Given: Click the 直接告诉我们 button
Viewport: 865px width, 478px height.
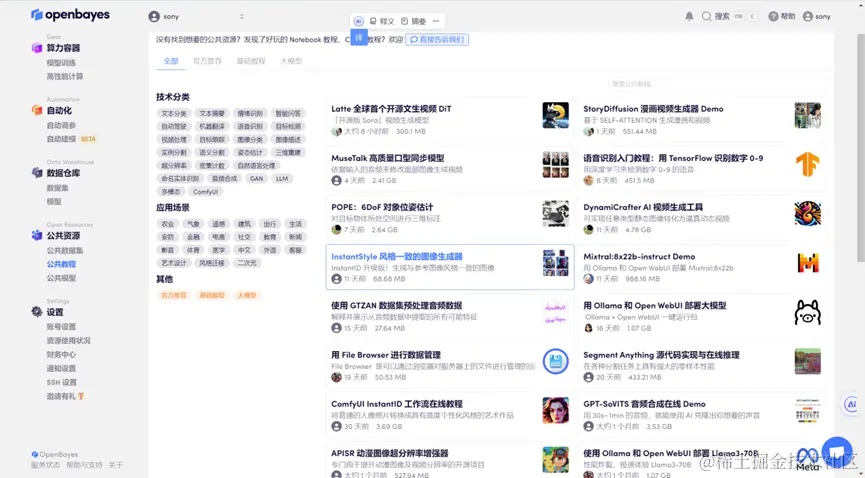Looking at the screenshot, I should point(437,40).
